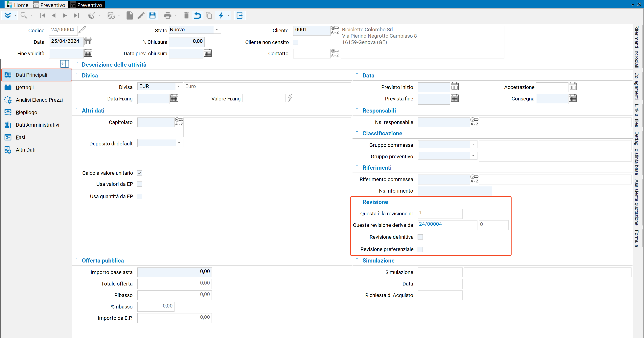The width and height of the screenshot is (644, 338).
Task: Jump to the last record
Action: click(x=77, y=15)
